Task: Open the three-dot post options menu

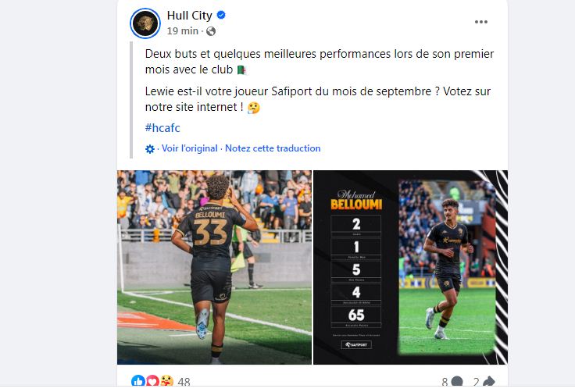Action: [480, 22]
